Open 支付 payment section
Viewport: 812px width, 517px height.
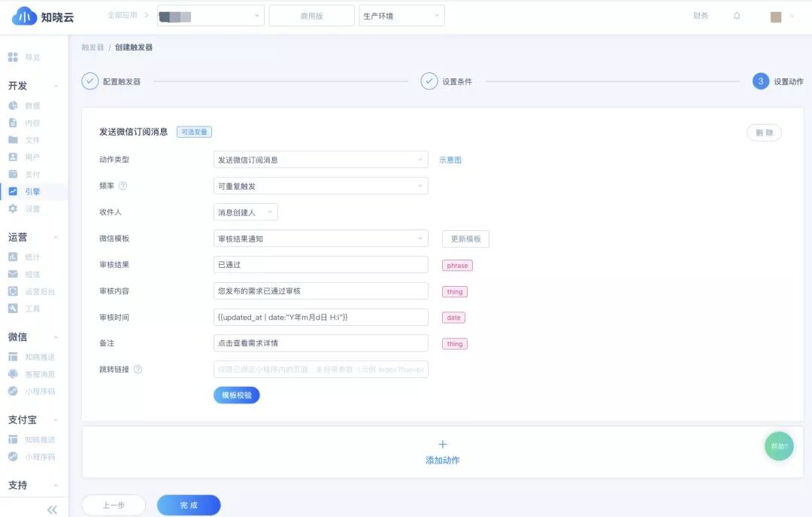(24, 175)
